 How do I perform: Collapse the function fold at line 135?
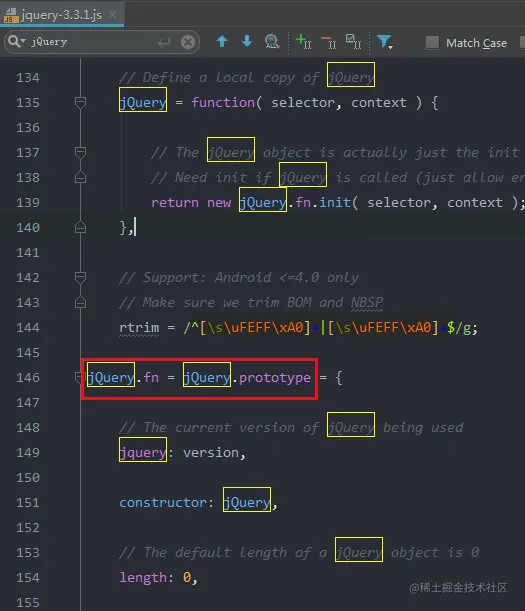click(x=80, y=102)
